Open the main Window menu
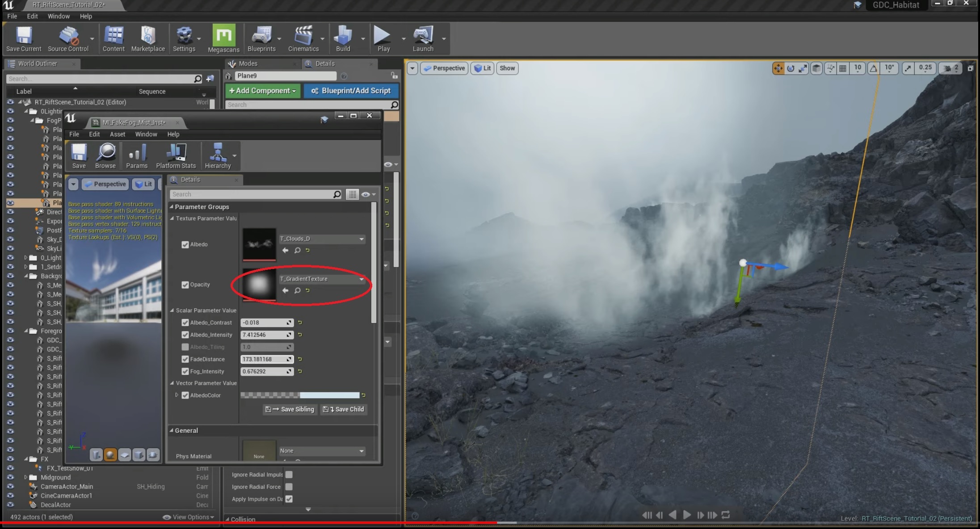The width and height of the screenshot is (980, 529). tap(59, 16)
